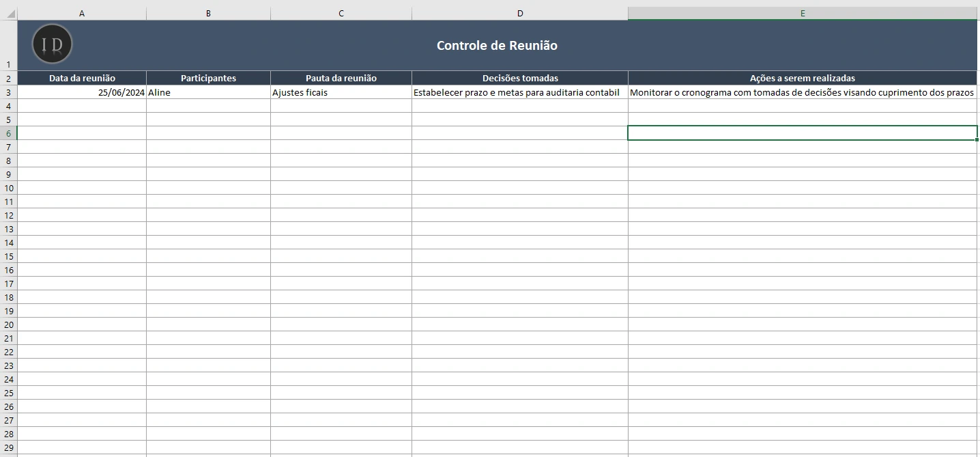Select column A header
Viewport: 980px width, 457px height.
coord(82,14)
